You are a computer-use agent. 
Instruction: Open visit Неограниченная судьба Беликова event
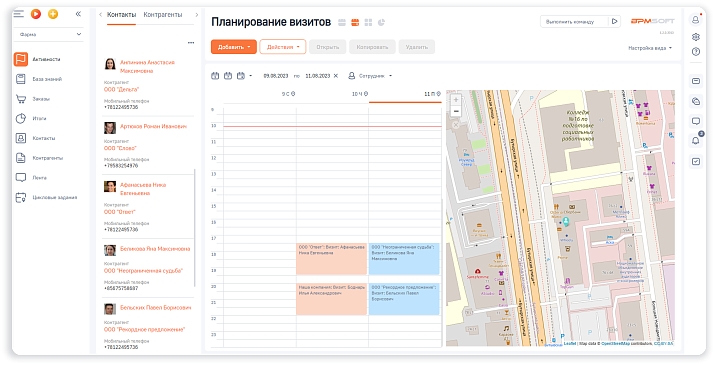404,259
